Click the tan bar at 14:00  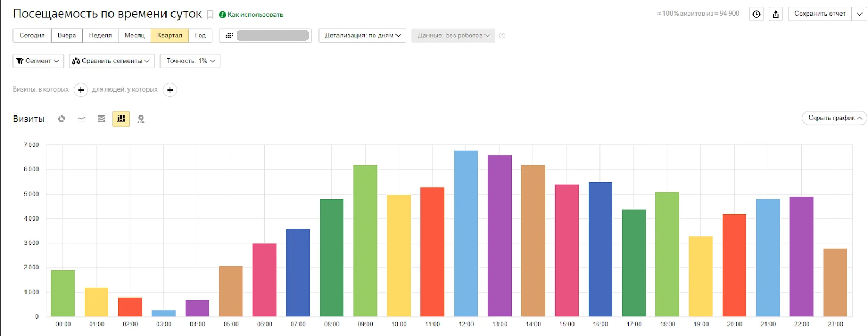coord(533,241)
